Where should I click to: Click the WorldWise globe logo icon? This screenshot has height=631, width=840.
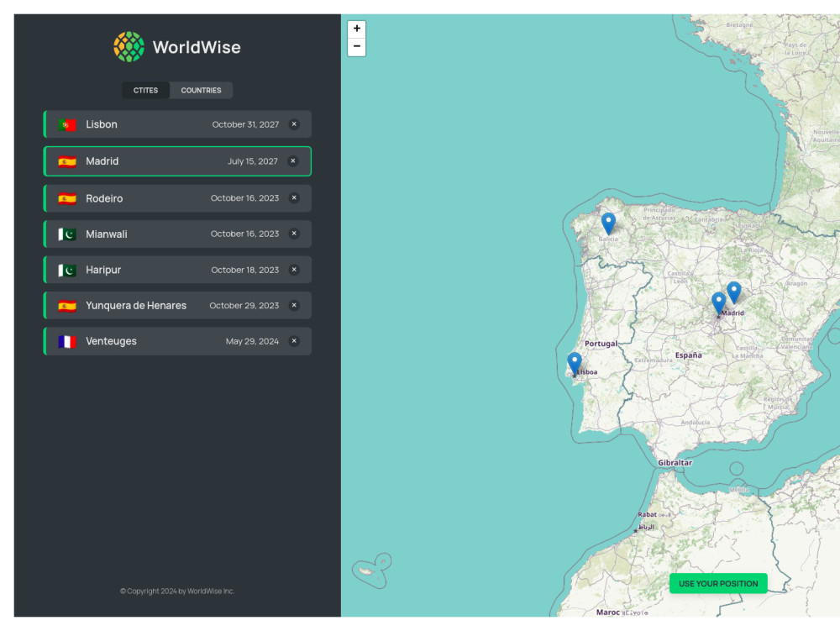point(129,46)
